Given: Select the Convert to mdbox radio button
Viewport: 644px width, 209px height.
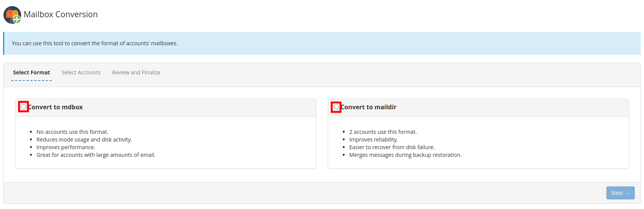Looking at the screenshot, I should click(24, 107).
